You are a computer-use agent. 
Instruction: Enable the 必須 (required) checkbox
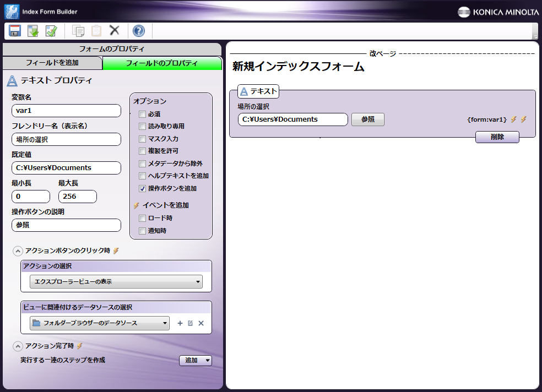pyautogui.click(x=142, y=114)
